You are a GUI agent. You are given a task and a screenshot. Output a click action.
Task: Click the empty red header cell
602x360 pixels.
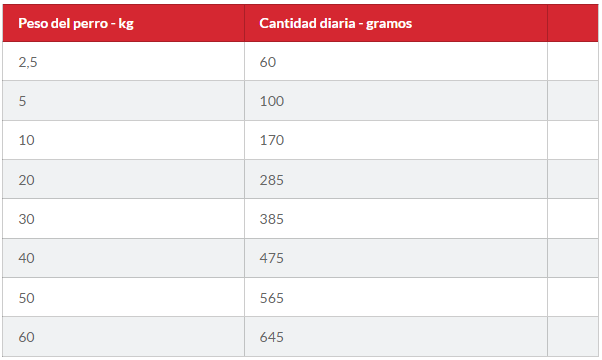pyautogui.click(x=573, y=23)
